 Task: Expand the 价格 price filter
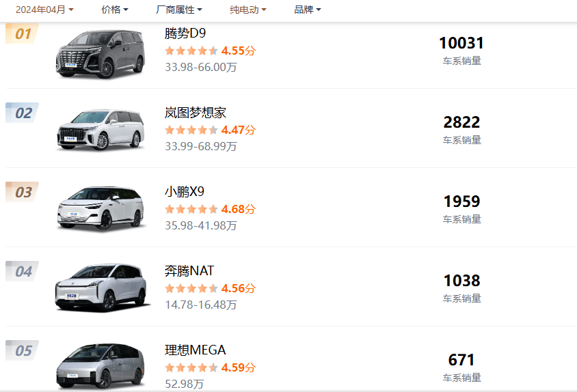[x=115, y=10]
